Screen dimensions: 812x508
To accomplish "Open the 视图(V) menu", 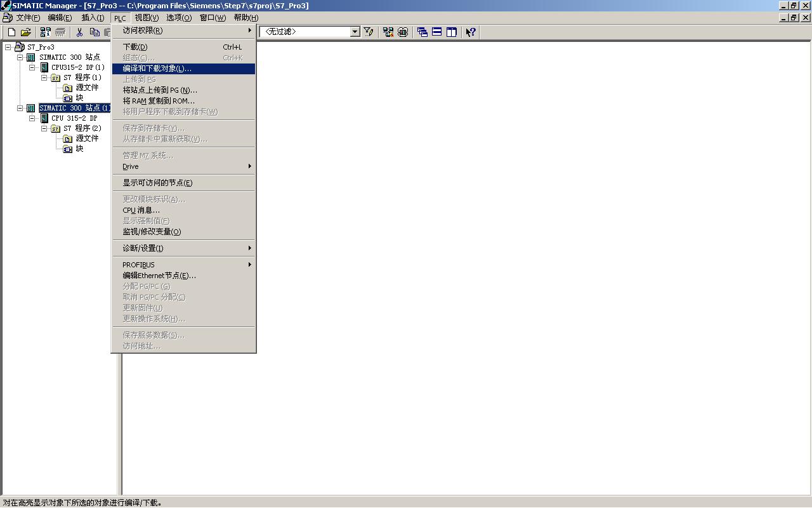I will [x=147, y=18].
